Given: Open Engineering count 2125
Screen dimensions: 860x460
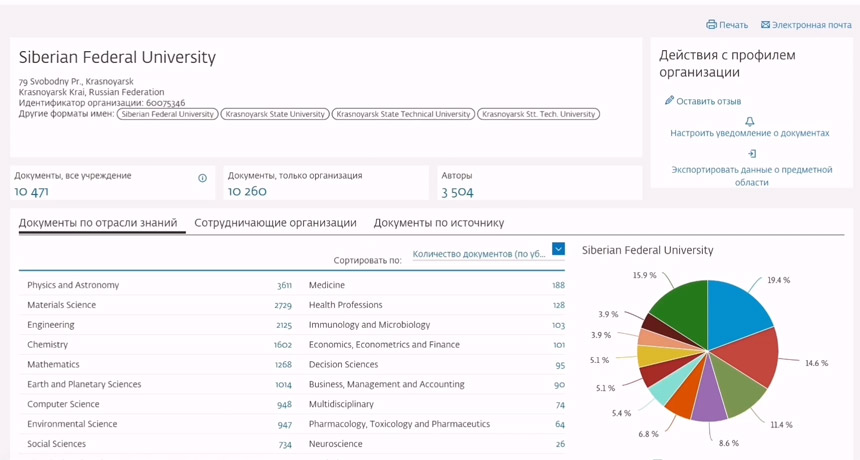Looking at the screenshot, I should [284, 325].
